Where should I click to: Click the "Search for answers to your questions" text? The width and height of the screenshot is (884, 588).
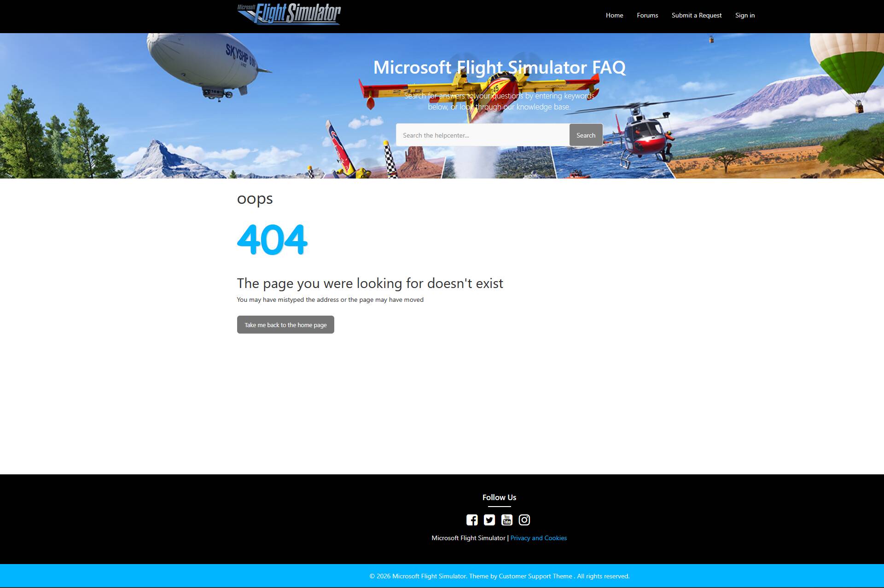[x=499, y=101]
